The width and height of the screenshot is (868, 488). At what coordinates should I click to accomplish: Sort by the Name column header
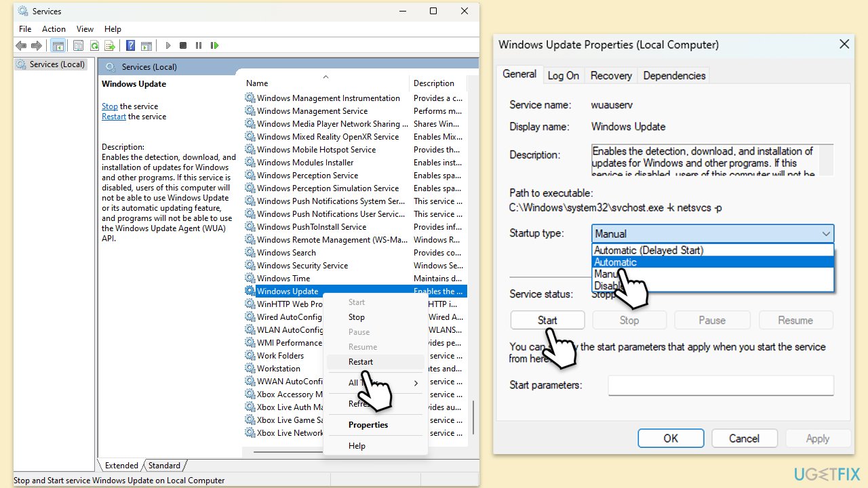pyautogui.click(x=325, y=83)
